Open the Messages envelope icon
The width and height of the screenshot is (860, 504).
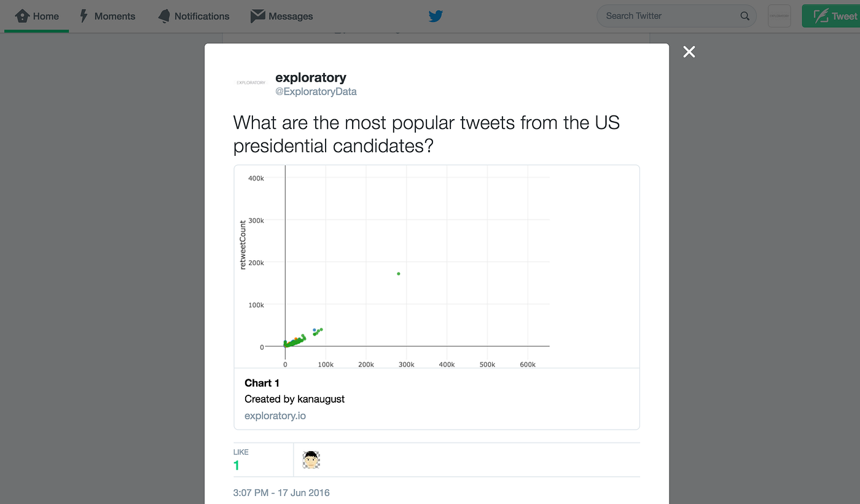[256, 15]
